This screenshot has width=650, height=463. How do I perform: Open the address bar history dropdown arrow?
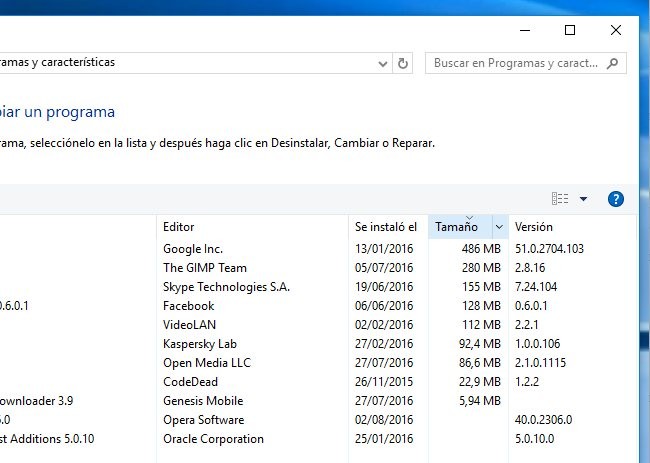click(x=383, y=64)
